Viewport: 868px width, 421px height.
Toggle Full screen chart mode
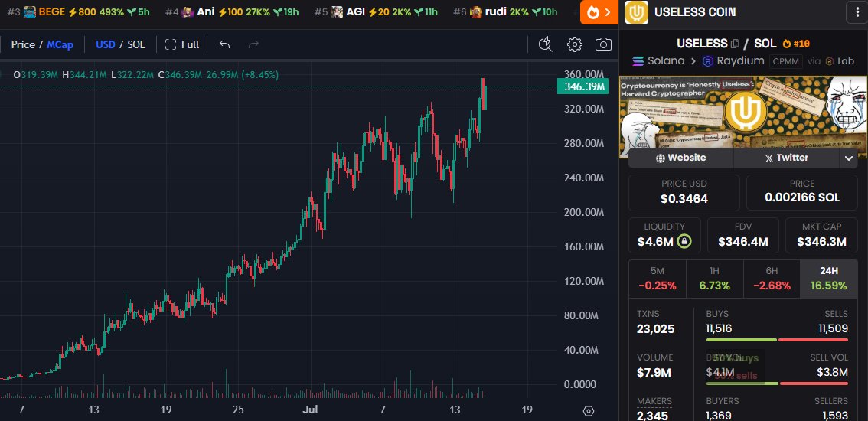point(182,44)
